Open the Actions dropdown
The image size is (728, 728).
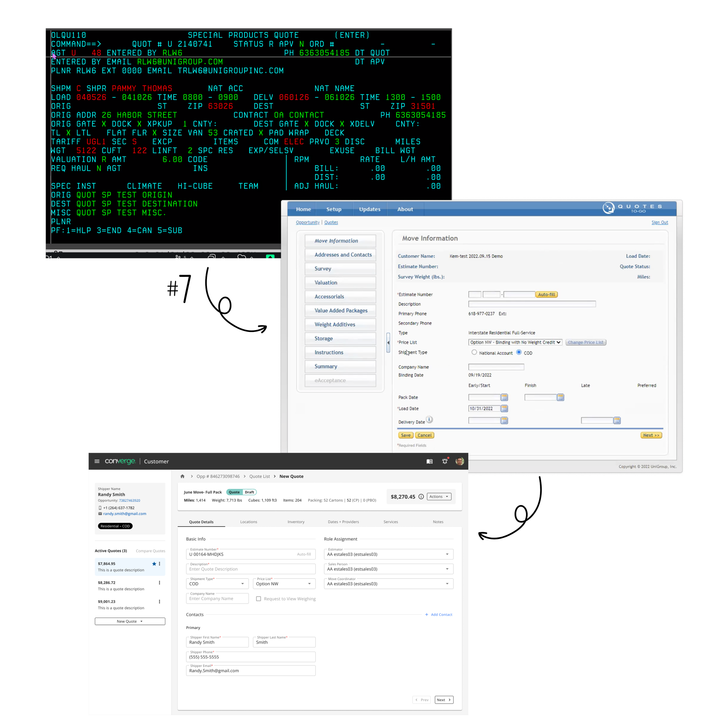coord(439,496)
